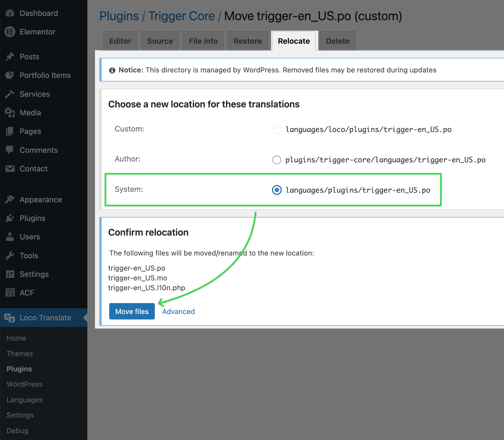Select the Custom languages/loco location radio
This screenshot has width=504, height=440.
click(x=277, y=129)
